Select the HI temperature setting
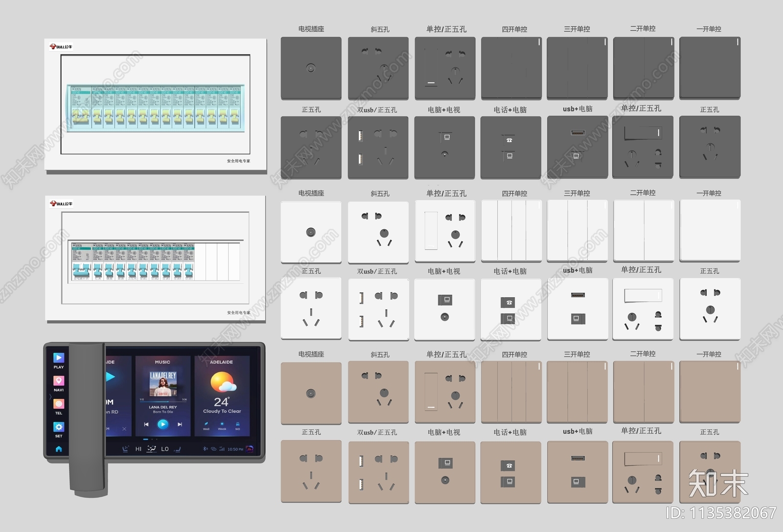783x532 pixels. tap(138, 449)
